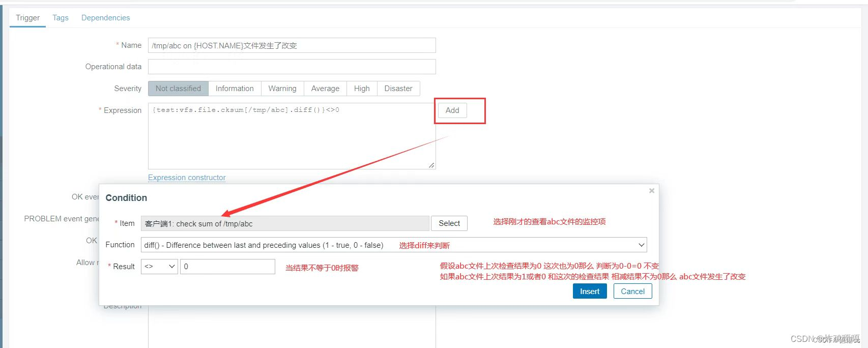Click Cancel in Condition dialog
This screenshot has height=348, width=868.
[632, 291]
